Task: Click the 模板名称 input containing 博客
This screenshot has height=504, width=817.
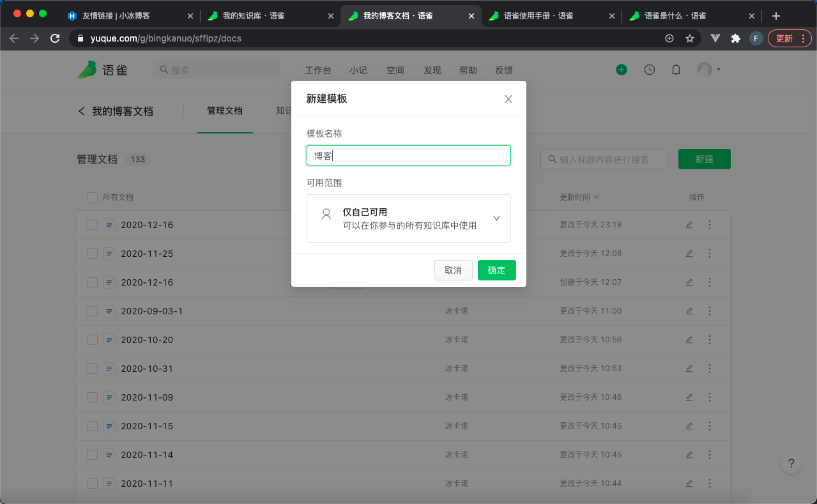Action: (409, 155)
